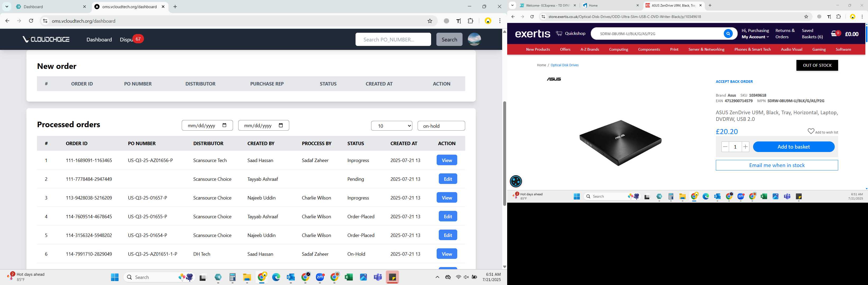Open Zoom from the main taskbar
Screen dimensions: 868x285
pos(320,277)
